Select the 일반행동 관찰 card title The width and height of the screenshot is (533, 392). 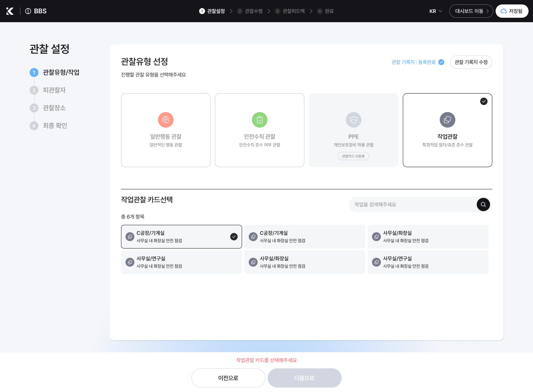[x=166, y=136]
